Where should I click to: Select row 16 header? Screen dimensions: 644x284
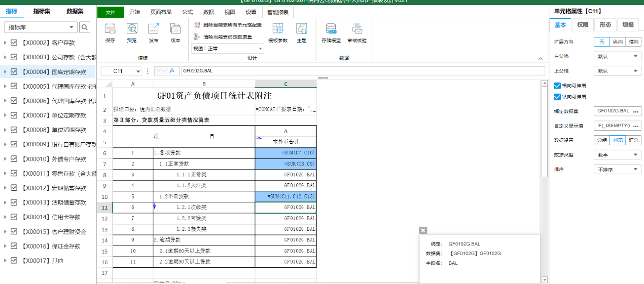(x=104, y=262)
